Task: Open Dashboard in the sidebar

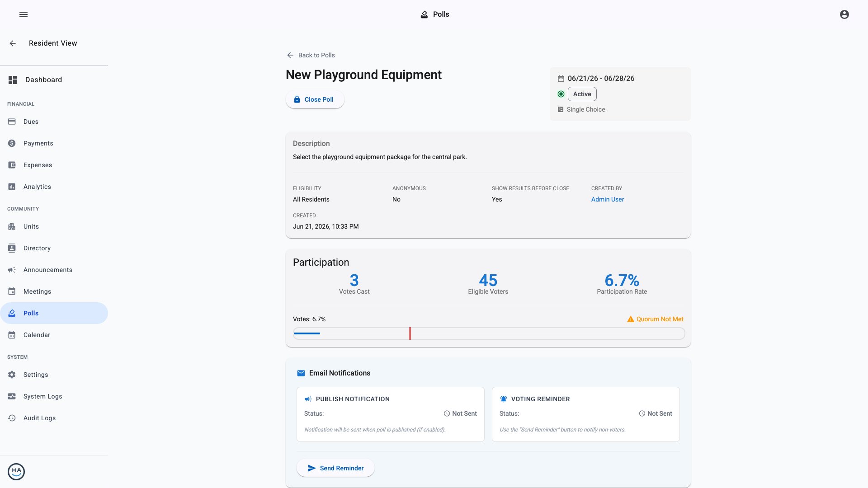Action: click(x=54, y=80)
